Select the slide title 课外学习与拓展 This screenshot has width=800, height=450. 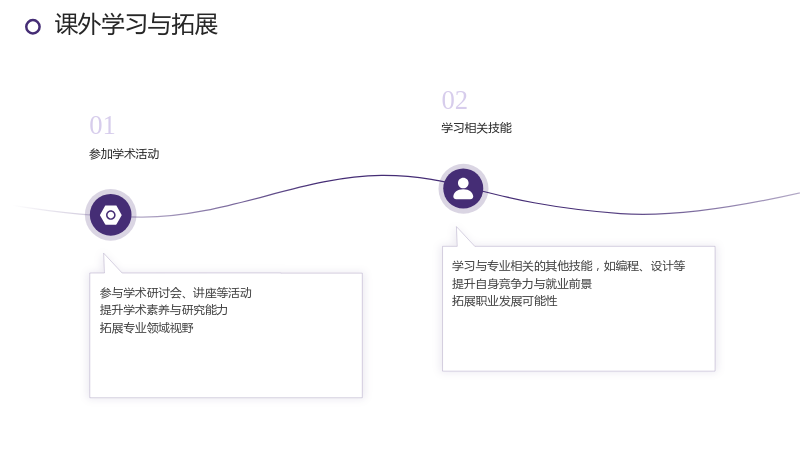click(x=136, y=24)
